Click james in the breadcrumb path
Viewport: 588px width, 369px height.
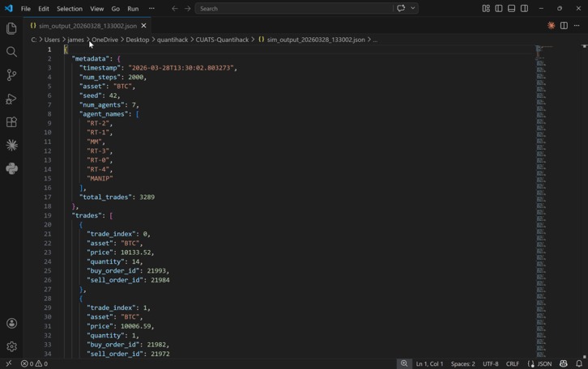(76, 40)
